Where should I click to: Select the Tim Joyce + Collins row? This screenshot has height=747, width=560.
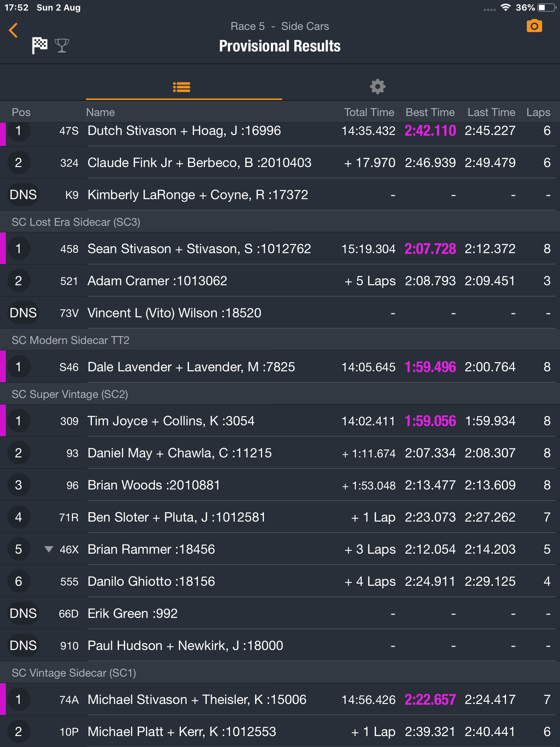point(280,421)
